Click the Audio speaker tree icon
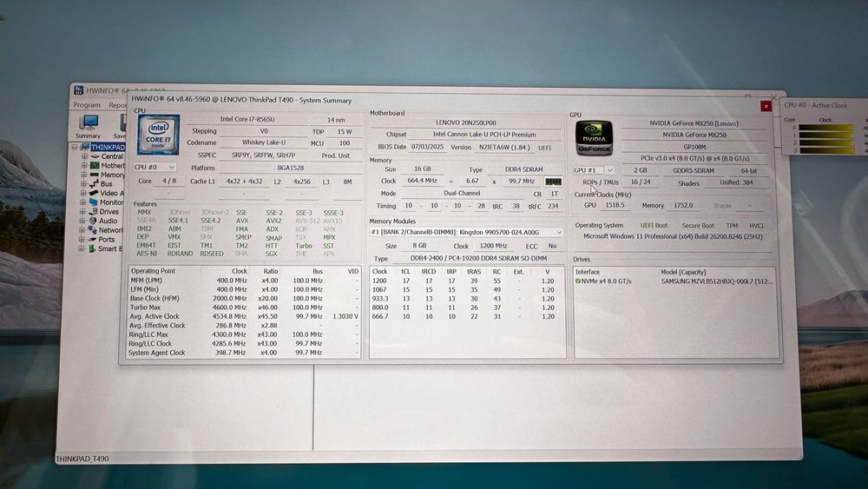This screenshot has width=868, height=489. click(x=93, y=221)
